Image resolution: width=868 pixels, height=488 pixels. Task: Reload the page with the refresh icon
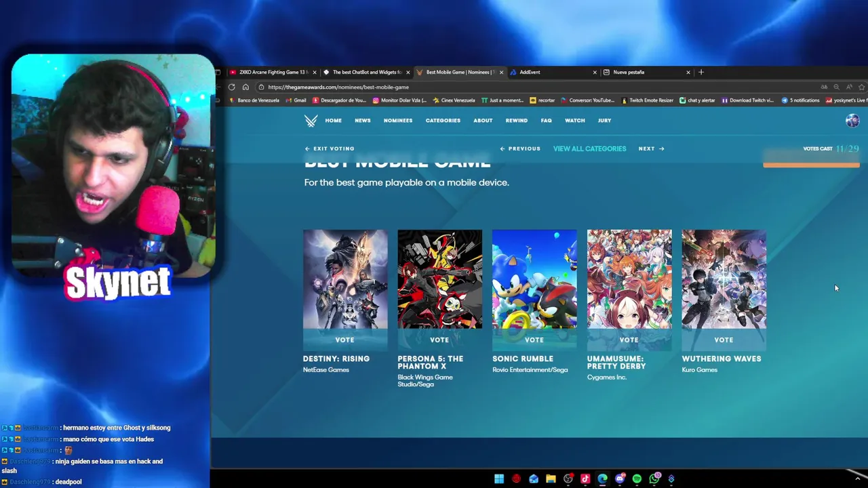coord(232,87)
